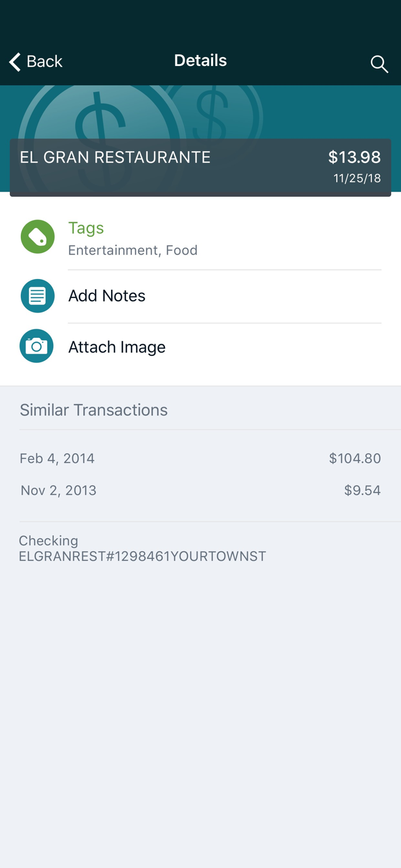Image resolution: width=401 pixels, height=868 pixels.
Task: Open the Tags label
Action: [x=86, y=228]
